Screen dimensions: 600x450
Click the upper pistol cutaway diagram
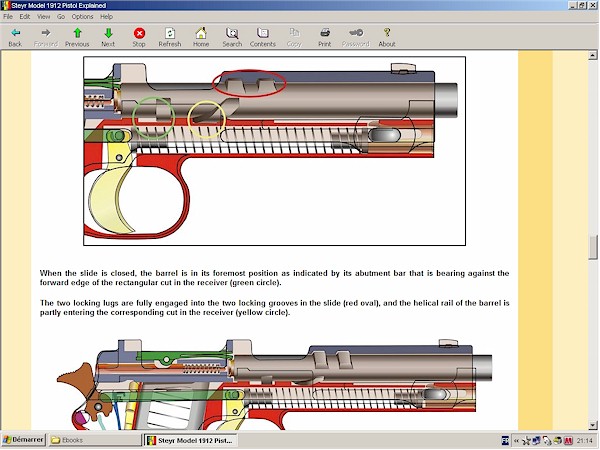click(x=274, y=151)
